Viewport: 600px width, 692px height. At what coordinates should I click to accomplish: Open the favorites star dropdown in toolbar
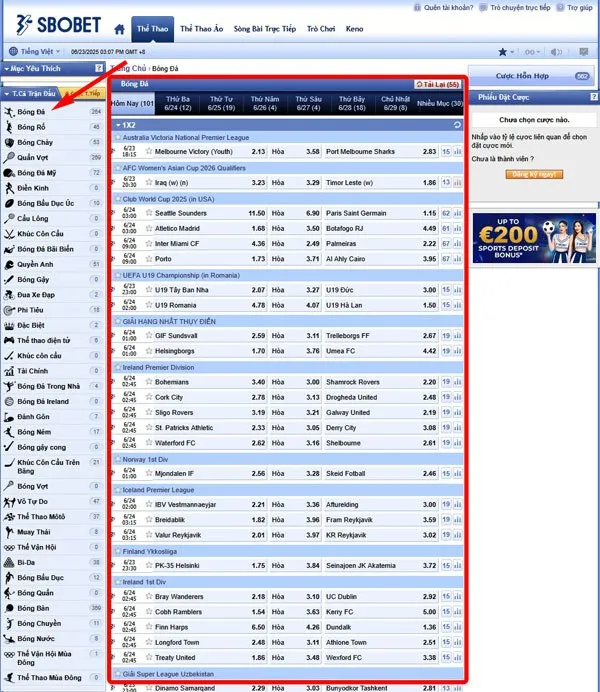click(506, 52)
